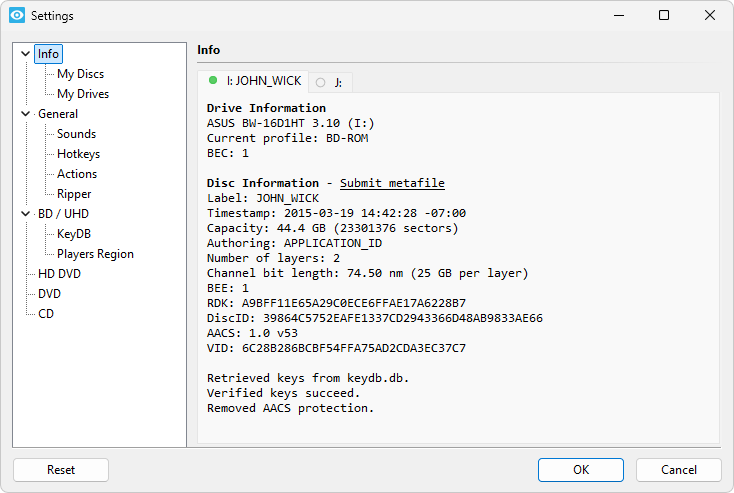Image resolution: width=734 pixels, height=493 pixels.
Task: Collapse the BD / UHD tree section
Action: tap(26, 214)
